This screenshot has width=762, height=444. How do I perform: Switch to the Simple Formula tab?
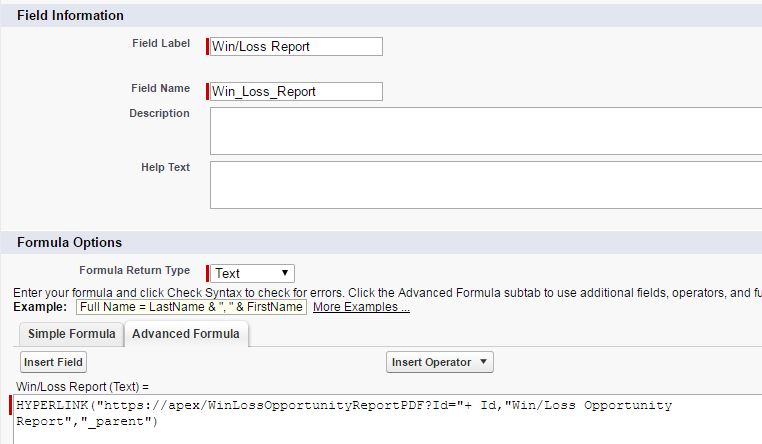(71, 334)
